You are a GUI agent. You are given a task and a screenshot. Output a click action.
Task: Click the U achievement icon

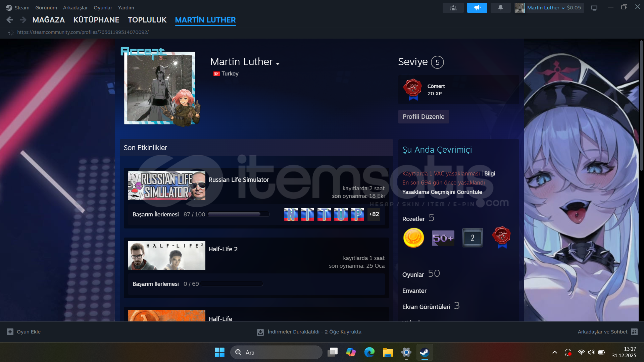click(341, 214)
